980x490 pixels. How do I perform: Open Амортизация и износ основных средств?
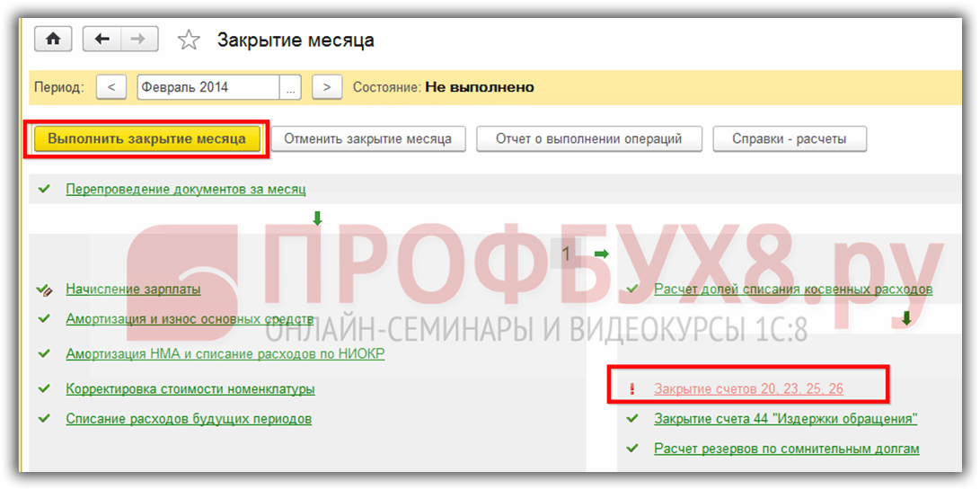coord(190,319)
